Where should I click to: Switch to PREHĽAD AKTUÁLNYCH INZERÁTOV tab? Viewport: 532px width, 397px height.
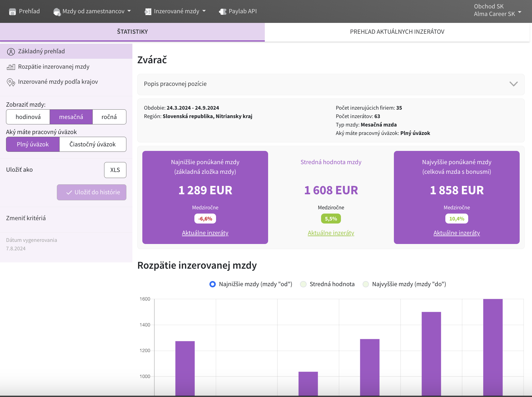click(x=397, y=32)
